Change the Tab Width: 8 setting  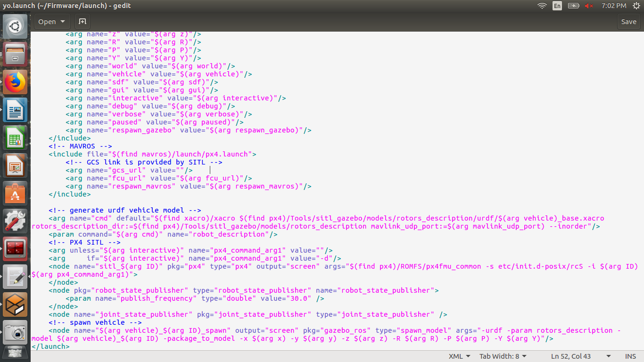[x=503, y=356]
